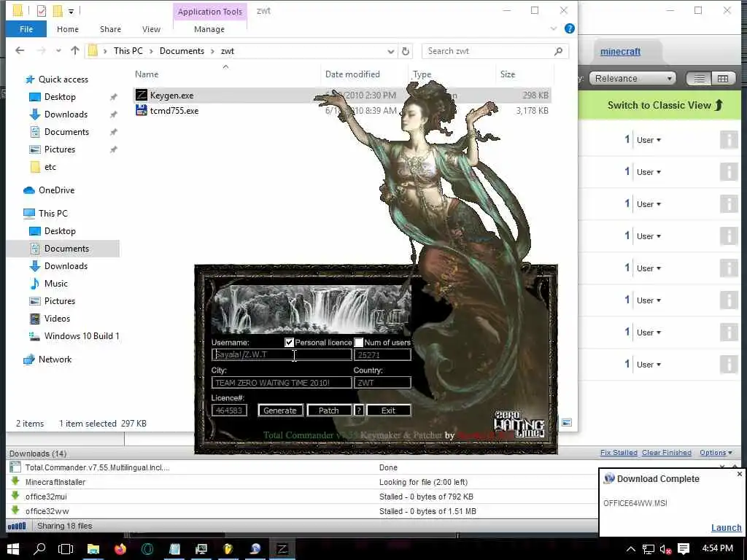Click the tcmd755.exe file icon
This screenshot has width=747, height=560.
[x=141, y=111]
